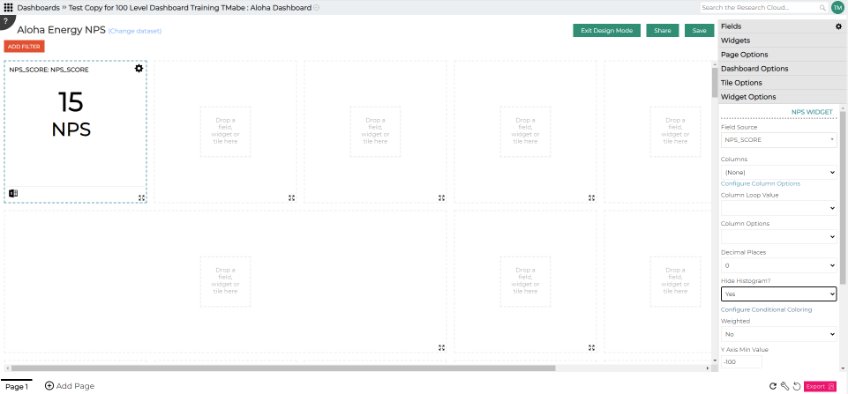Image resolution: width=848 pixels, height=394 pixels.
Task: Open the help question mark corner
Action: pyautogui.click(x=5, y=22)
